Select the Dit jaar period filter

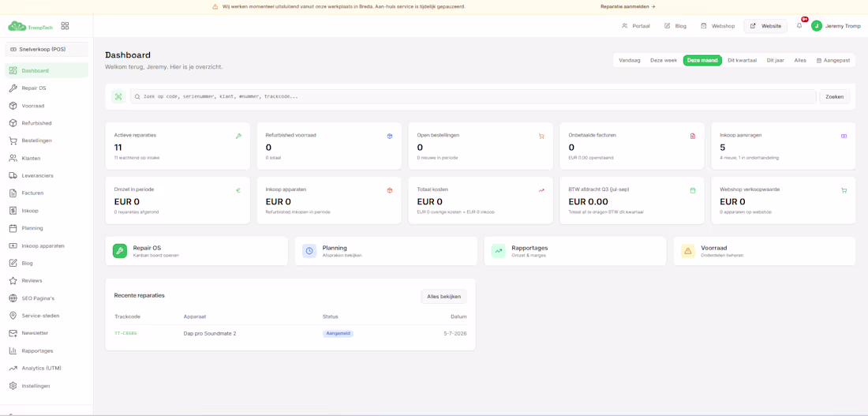tap(776, 60)
